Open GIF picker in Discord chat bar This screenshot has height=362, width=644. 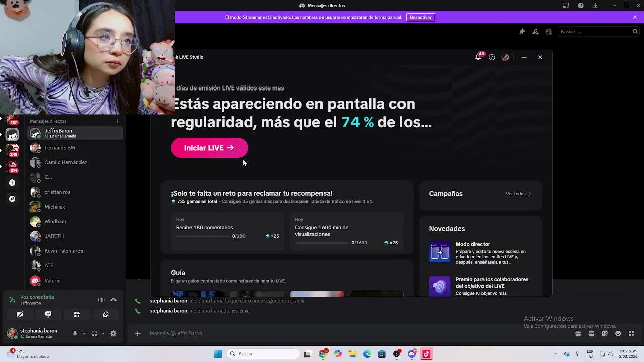pos(591,333)
